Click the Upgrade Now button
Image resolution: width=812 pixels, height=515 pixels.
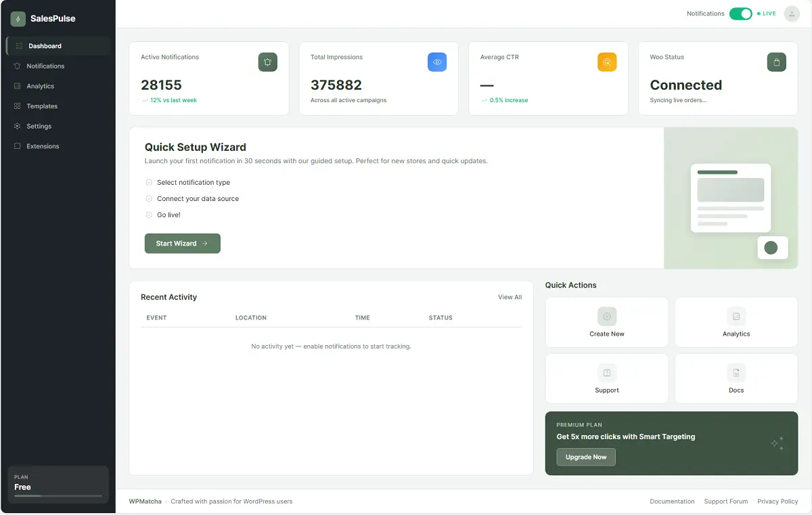click(586, 457)
